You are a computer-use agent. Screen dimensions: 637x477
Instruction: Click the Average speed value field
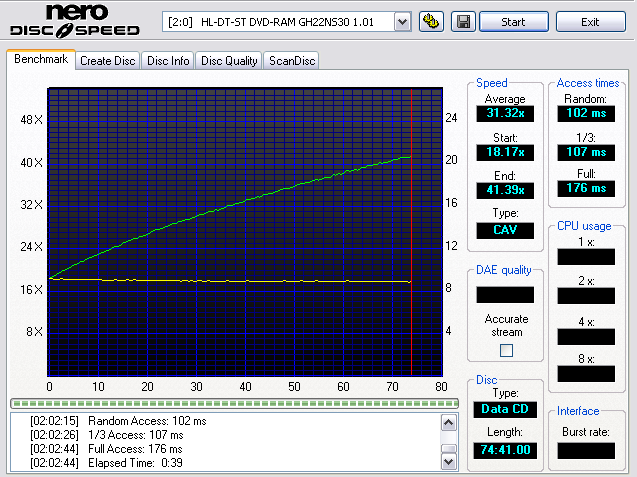[x=505, y=114]
